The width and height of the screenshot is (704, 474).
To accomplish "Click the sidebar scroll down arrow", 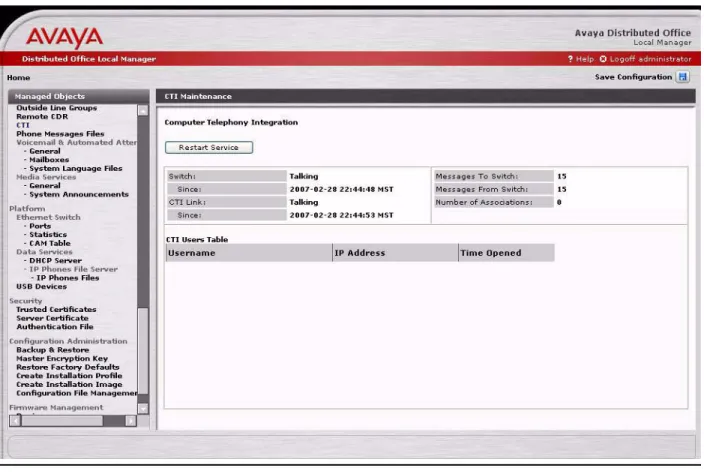I will [x=143, y=408].
